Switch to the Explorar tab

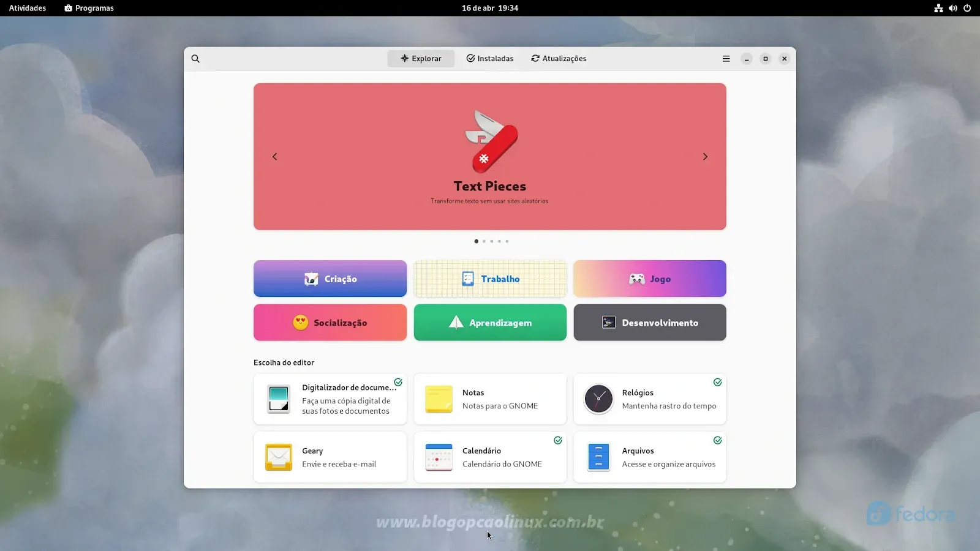421,59
